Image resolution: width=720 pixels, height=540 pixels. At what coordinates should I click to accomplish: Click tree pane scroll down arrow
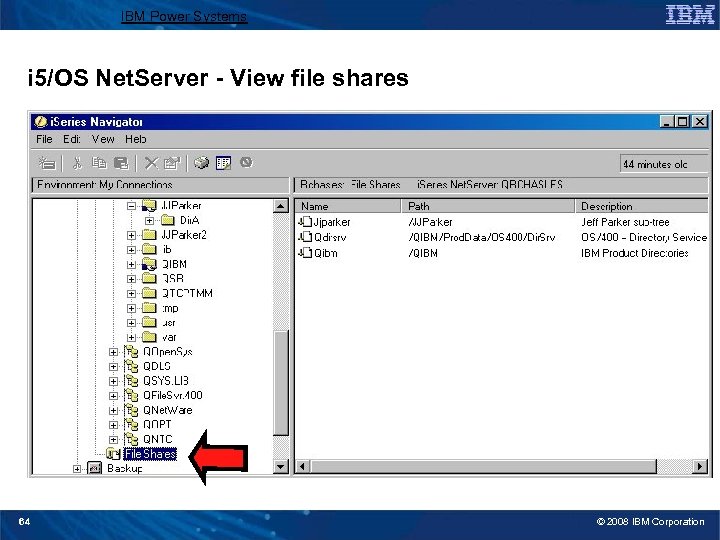pyautogui.click(x=281, y=467)
